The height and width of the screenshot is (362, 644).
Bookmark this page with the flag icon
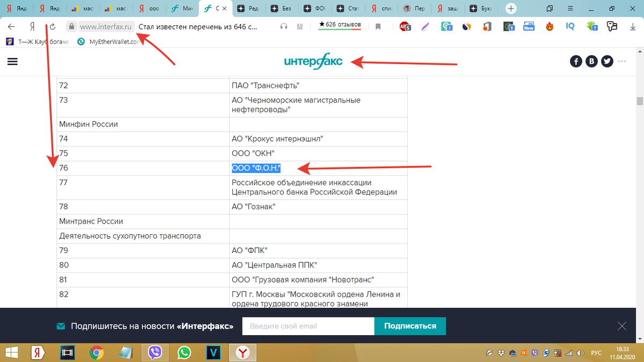378,26
